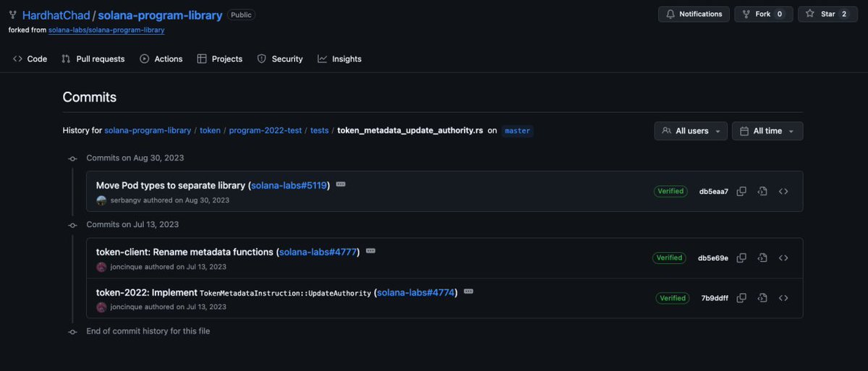The height and width of the screenshot is (371, 868).
Task: Open the Code tab
Action: [30, 59]
